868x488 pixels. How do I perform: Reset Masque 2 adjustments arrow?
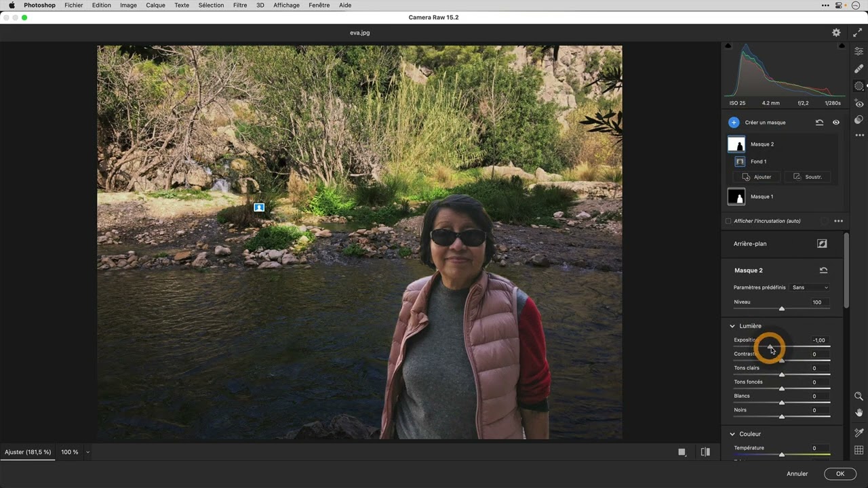tap(823, 270)
